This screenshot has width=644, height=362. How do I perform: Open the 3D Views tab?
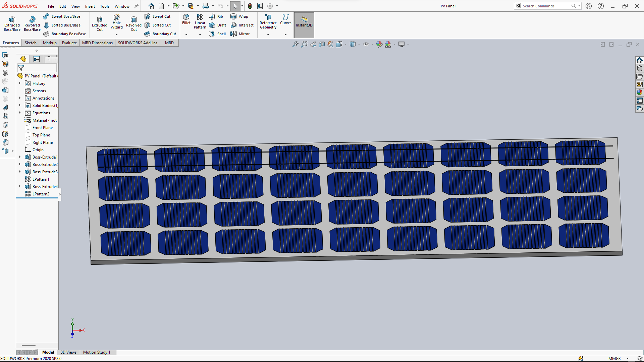(x=68, y=352)
